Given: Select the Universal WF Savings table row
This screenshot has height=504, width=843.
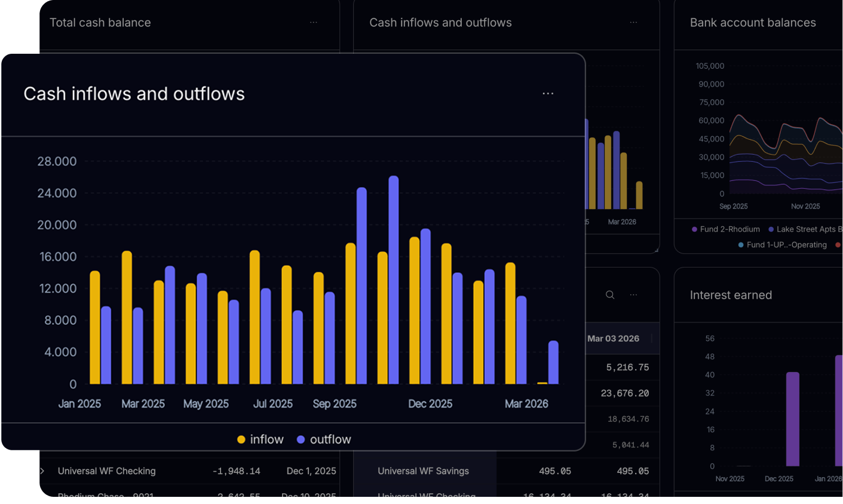Looking at the screenshot, I should click(423, 471).
